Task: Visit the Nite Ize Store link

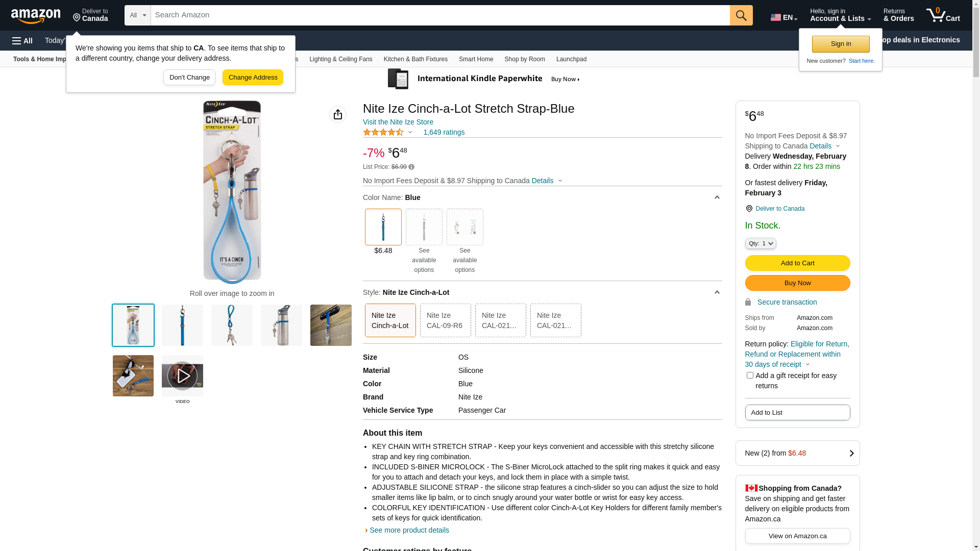Action: coord(398,122)
